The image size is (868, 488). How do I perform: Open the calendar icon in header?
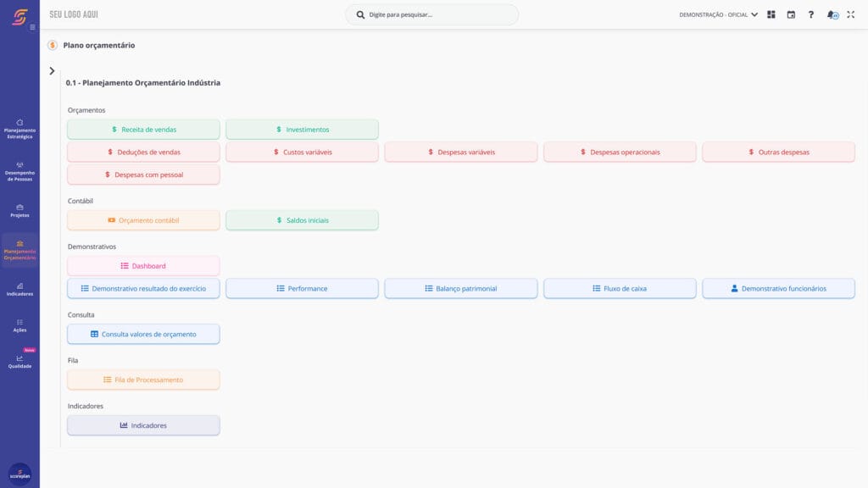pyautogui.click(x=791, y=15)
